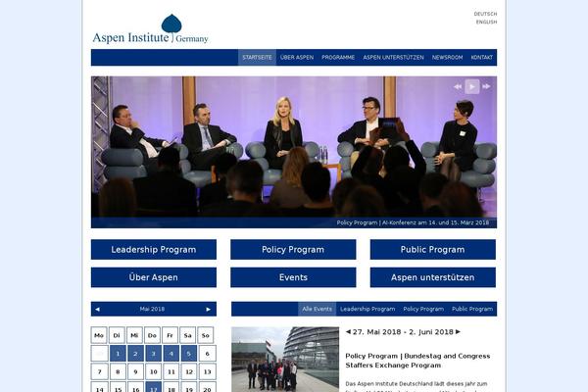Viewport: 588px width, 392px height.
Task: Click the AI-Konferenz slideshow caption
Action: tap(413, 222)
